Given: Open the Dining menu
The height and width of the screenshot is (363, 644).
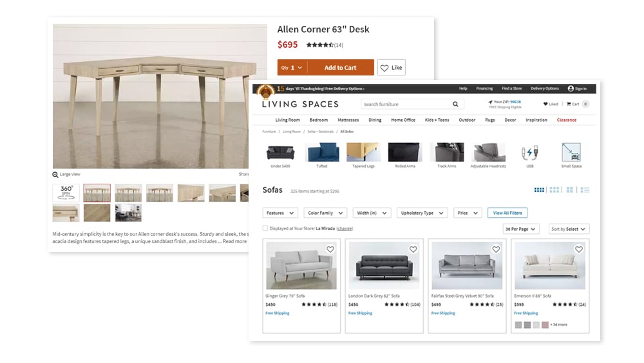Looking at the screenshot, I should coord(375,120).
